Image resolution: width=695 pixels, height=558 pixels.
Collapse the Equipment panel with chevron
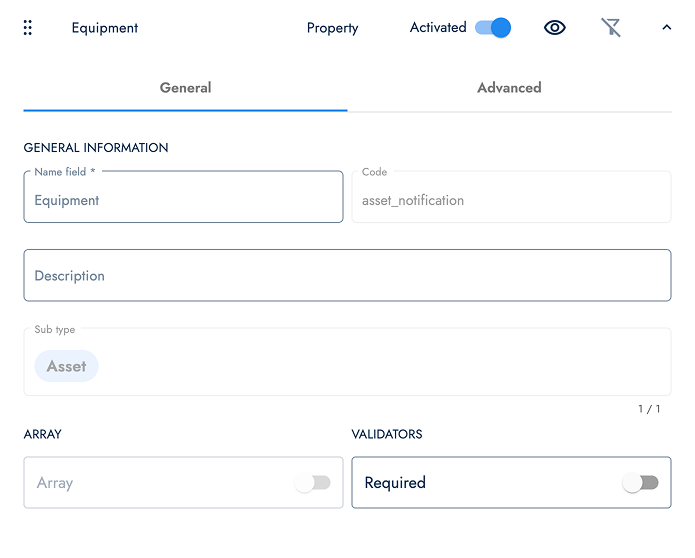(x=667, y=28)
